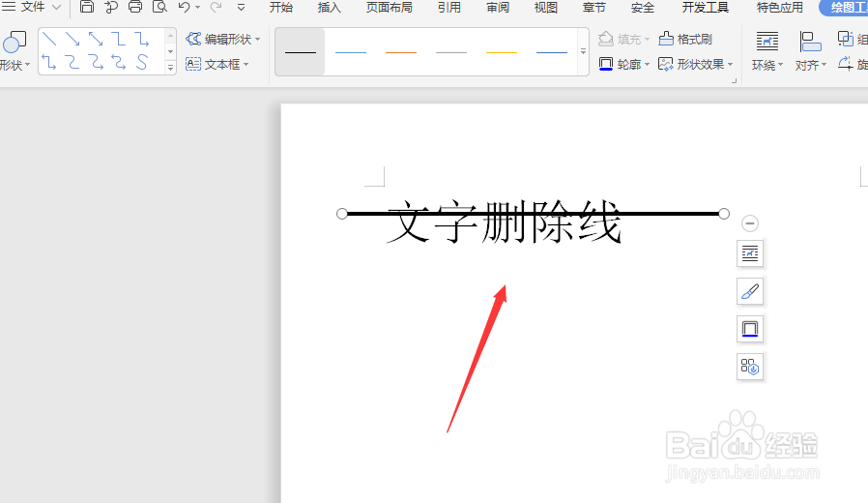
Task: Click the 旋转 rotate icon
Action: click(853, 64)
